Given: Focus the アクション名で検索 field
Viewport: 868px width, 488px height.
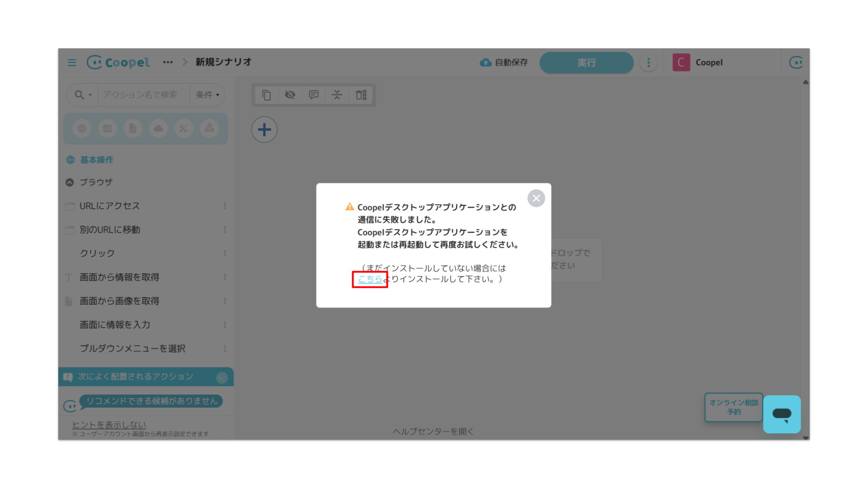Looking at the screenshot, I should click(x=144, y=95).
